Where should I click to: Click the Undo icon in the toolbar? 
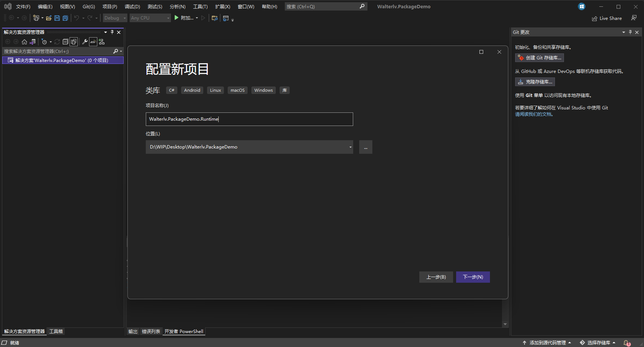click(x=76, y=18)
